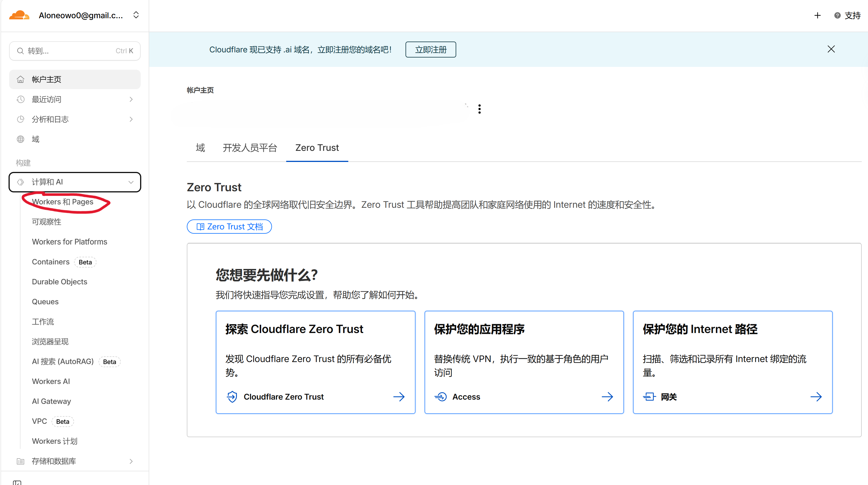This screenshot has width=868, height=485.
Task: Open the Zero Trust 文档 link
Action: click(x=229, y=227)
